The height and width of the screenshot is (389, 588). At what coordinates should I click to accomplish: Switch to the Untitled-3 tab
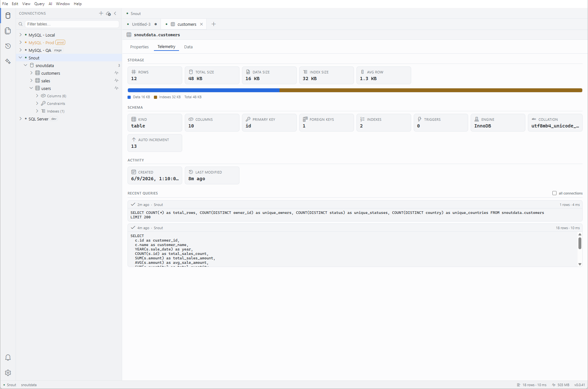141,24
